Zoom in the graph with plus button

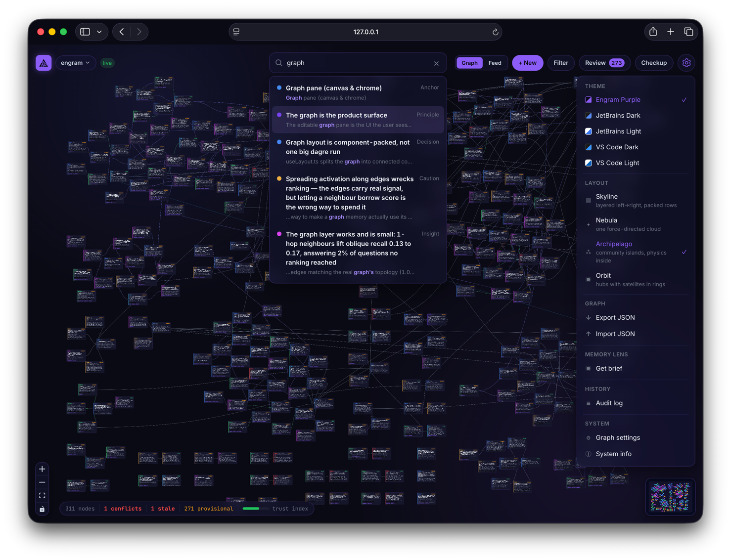click(x=42, y=469)
